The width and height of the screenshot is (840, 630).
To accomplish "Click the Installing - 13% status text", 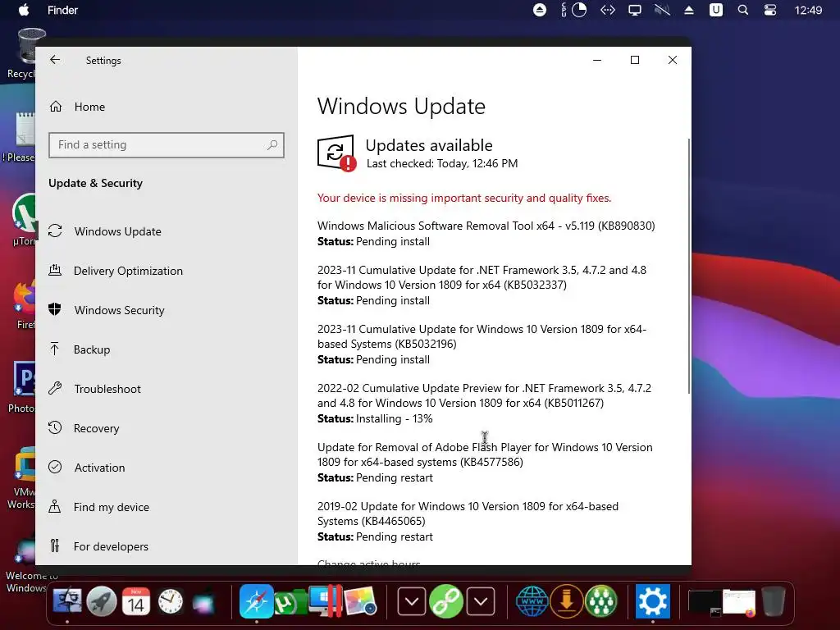I will point(395,419).
